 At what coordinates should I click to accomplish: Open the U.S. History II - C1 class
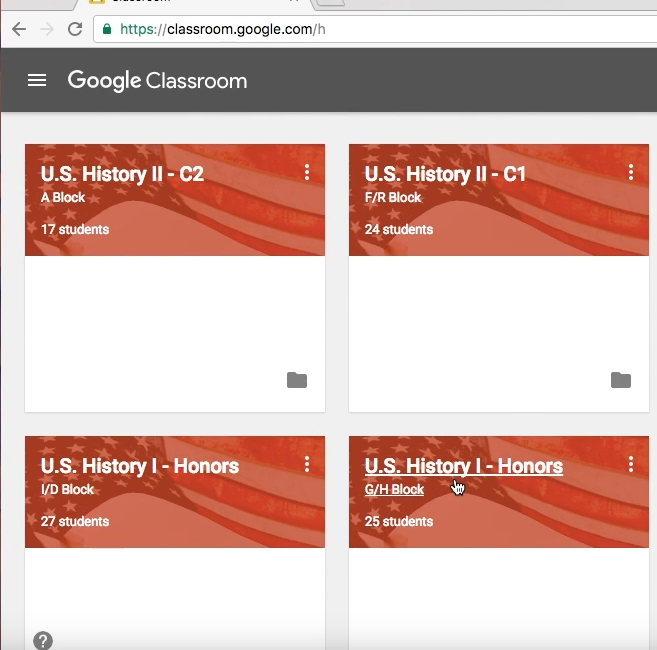(x=445, y=174)
